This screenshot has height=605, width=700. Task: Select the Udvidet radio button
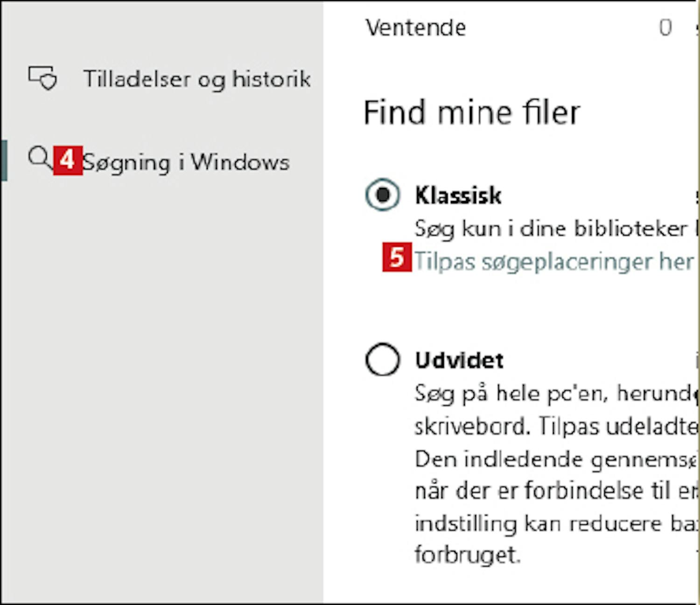coord(383,360)
